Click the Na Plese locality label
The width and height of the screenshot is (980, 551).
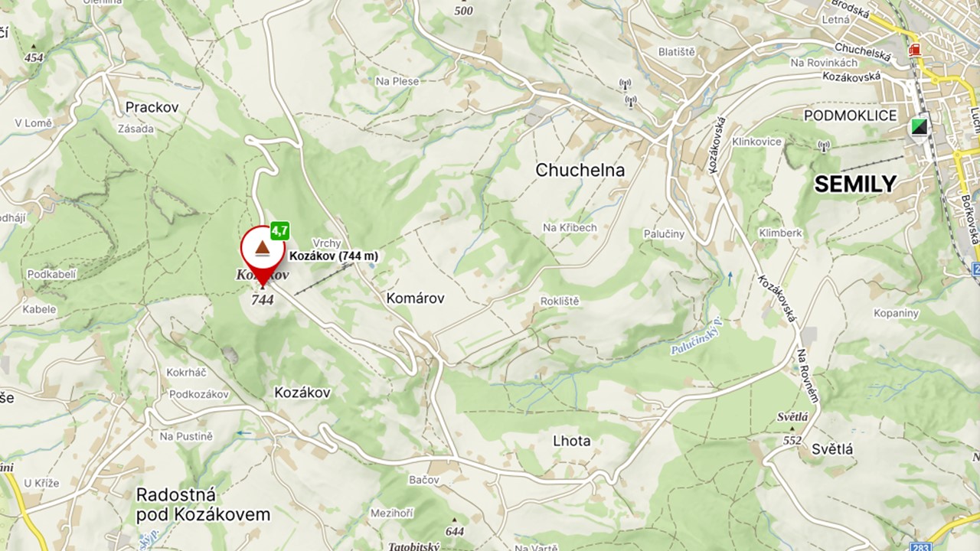tap(397, 80)
